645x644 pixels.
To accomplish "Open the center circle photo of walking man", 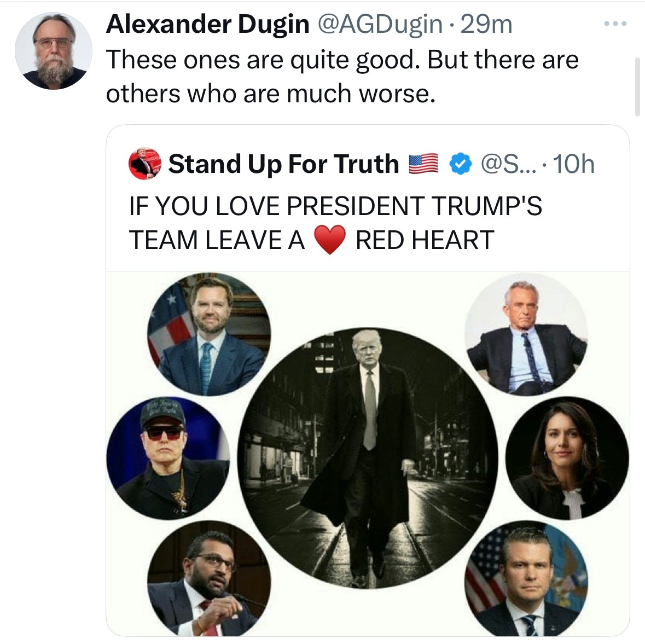I will (368, 457).
